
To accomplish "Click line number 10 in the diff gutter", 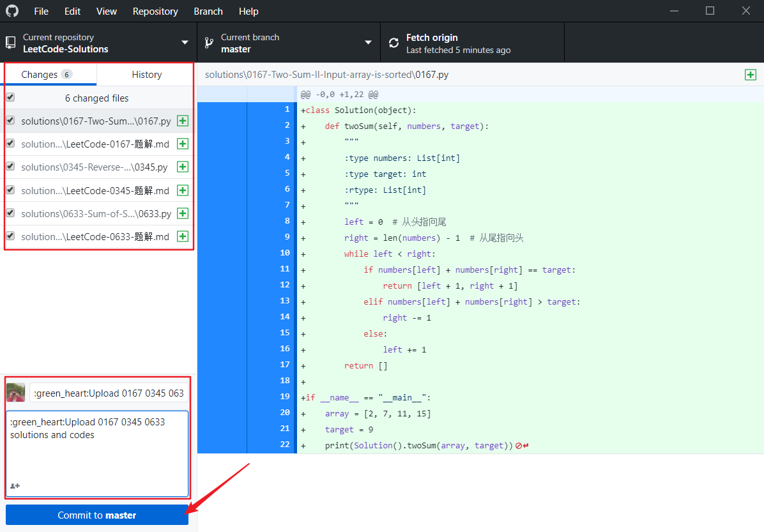I will point(285,253).
